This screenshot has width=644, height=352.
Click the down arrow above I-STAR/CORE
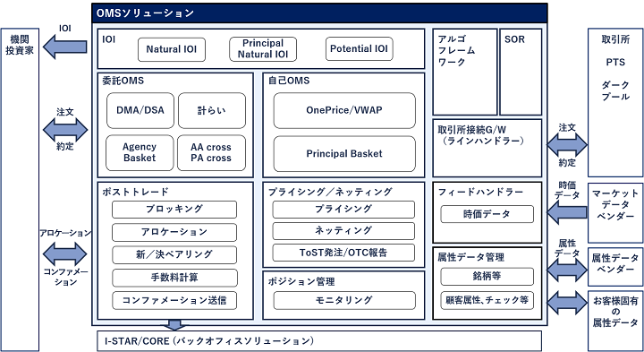click(175, 324)
